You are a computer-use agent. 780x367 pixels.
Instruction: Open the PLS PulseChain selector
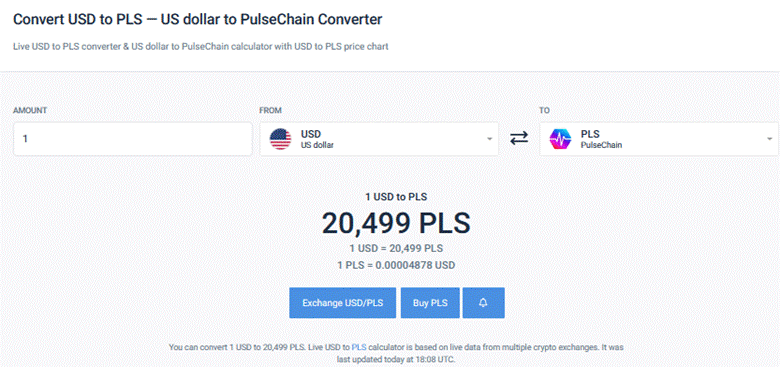(660, 139)
